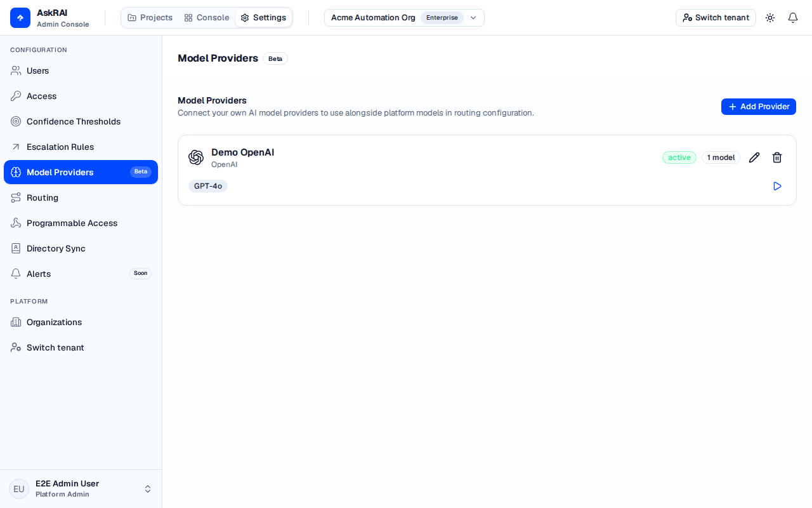Click the arrow icon beside Escalation Rules
This screenshot has height=508, width=812.
[16, 147]
